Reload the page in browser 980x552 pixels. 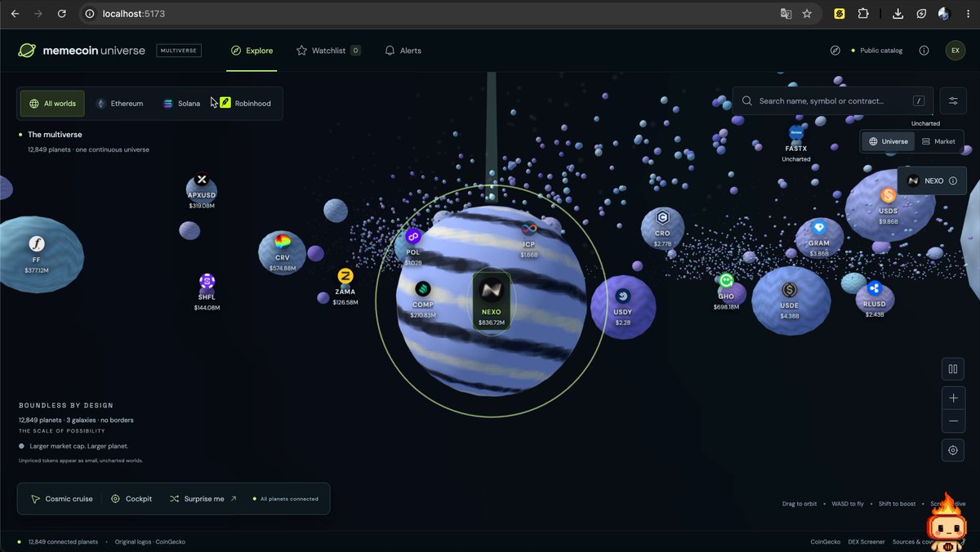pos(62,14)
